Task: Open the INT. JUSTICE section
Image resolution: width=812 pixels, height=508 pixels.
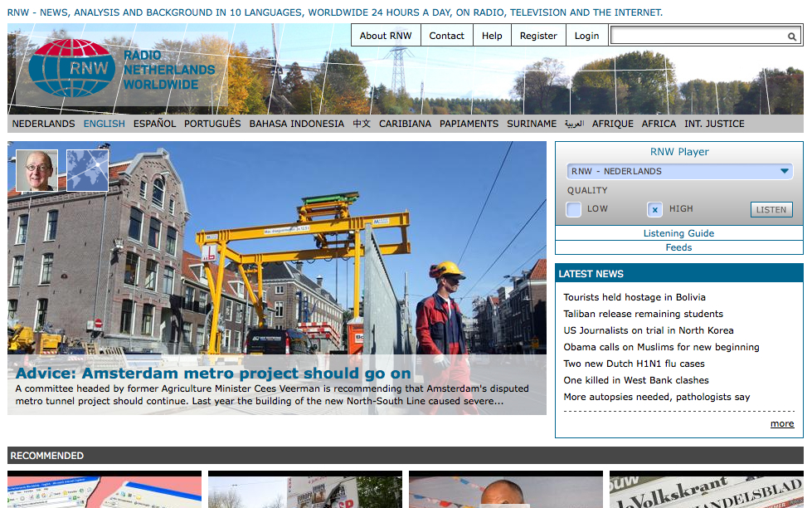Action: tap(714, 123)
